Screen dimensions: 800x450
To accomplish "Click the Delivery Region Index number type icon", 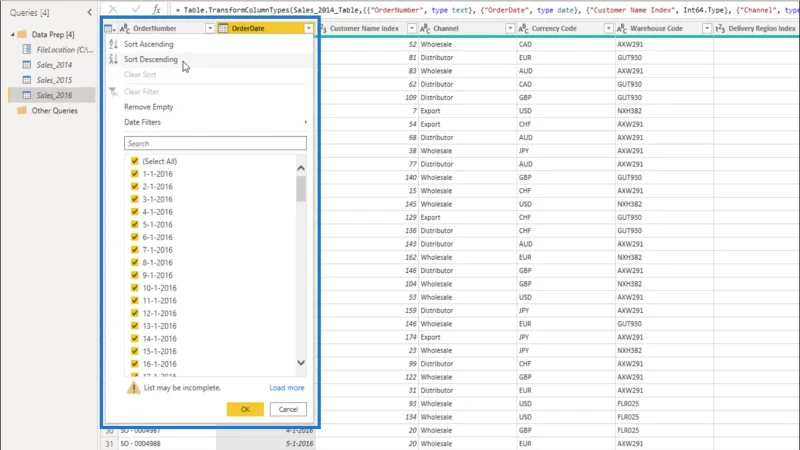I will pos(720,29).
